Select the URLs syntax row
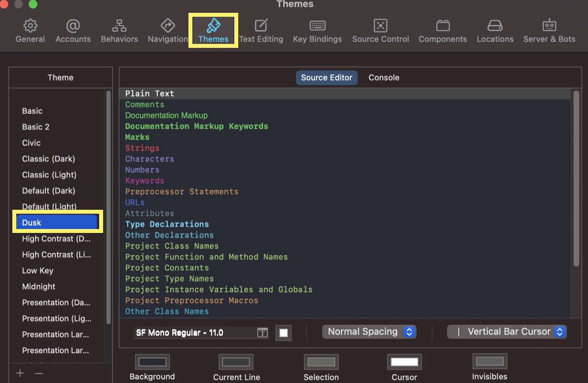The height and width of the screenshot is (383, 588). (x=345, y=202)
